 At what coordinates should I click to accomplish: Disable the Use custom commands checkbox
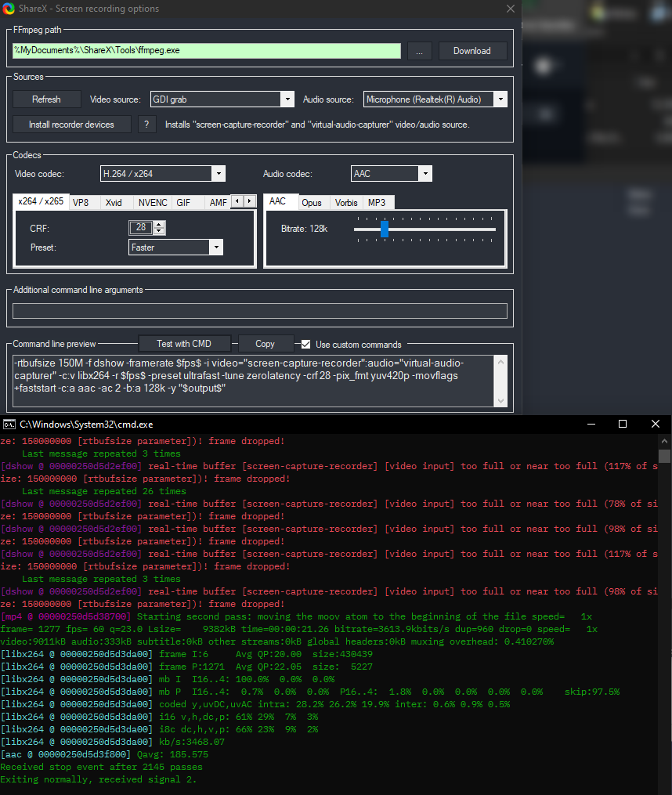(305, 343)
